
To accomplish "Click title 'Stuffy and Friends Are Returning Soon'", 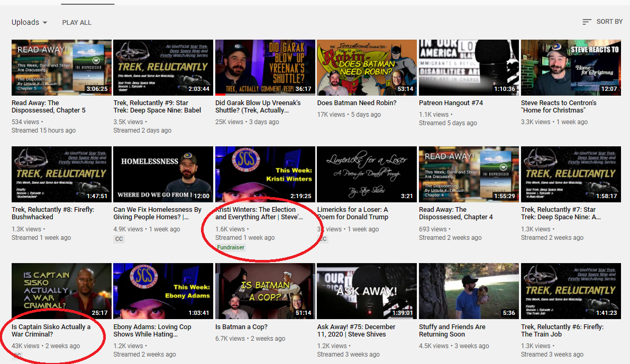I will point(452,330).
